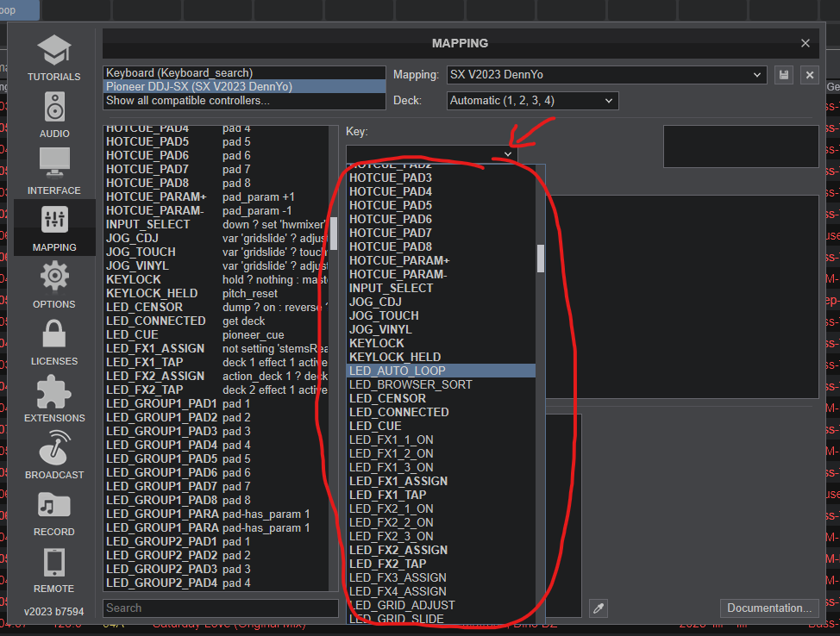
Task: Open the Deck dropdown Automatic (1, 2, 3, 4)
Action: pyautogui.click(x=532, y=101)
